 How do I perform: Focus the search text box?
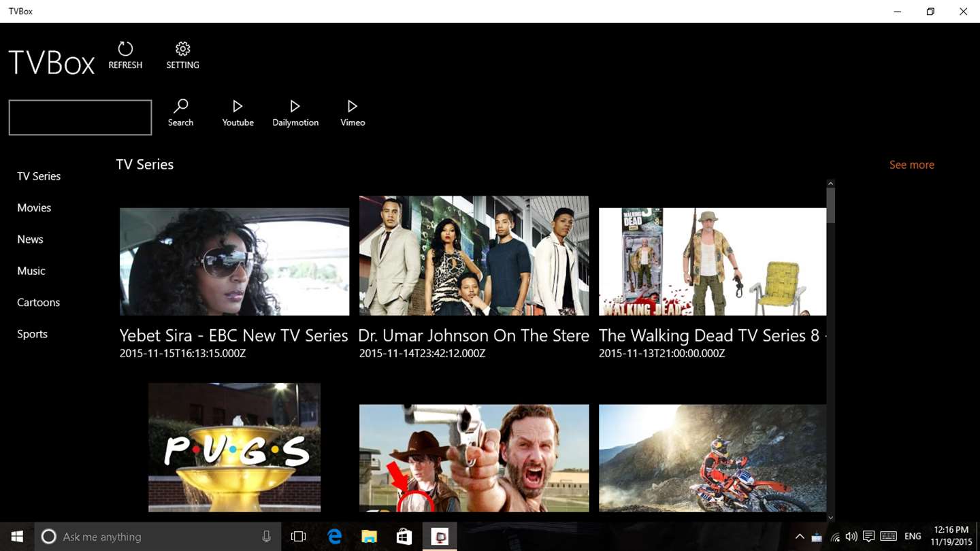tap(80, 118)
